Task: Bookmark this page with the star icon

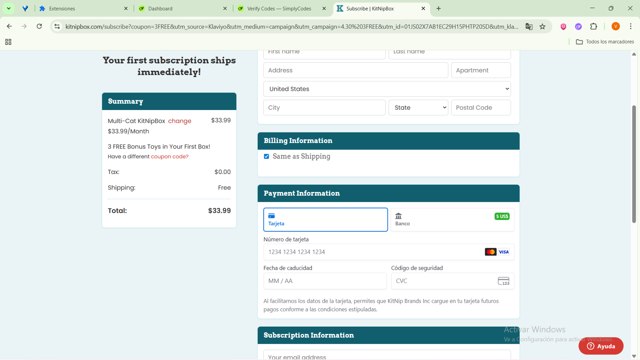Action: 542,27
